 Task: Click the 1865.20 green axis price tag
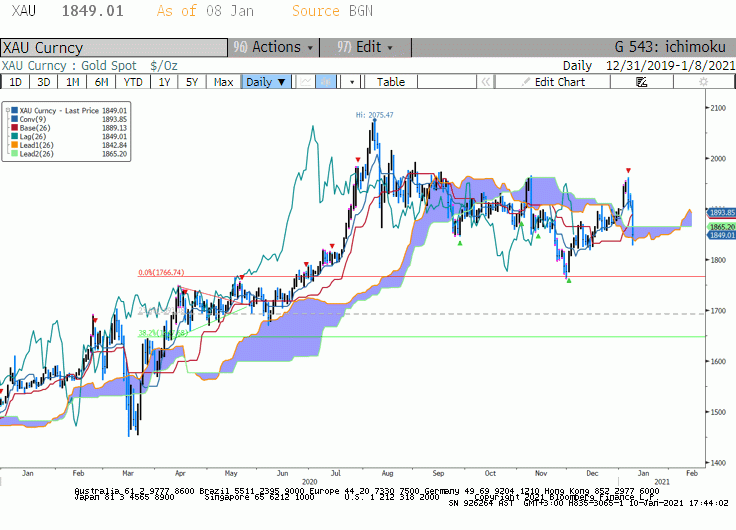pos(722,227)
